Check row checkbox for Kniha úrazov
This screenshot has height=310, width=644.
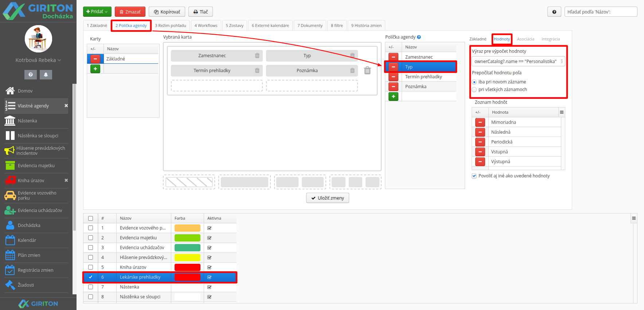[x=90, y=267]
